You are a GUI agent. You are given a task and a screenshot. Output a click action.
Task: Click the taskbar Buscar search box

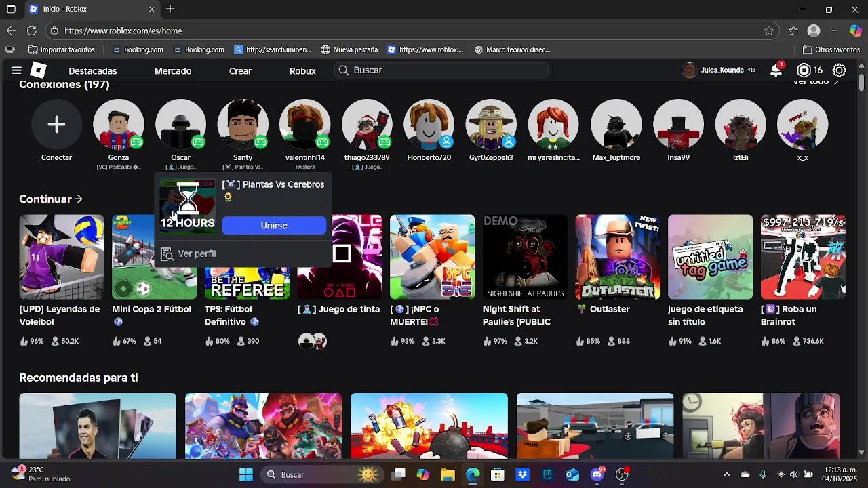point(322,474)
